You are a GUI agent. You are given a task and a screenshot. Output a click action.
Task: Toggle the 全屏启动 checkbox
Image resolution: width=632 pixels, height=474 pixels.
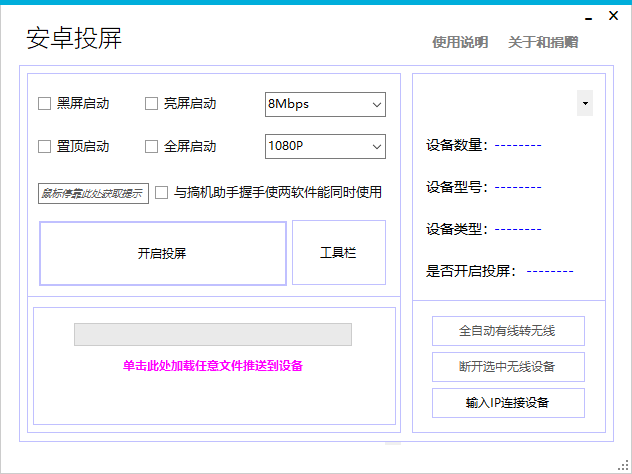coord(151,146)
